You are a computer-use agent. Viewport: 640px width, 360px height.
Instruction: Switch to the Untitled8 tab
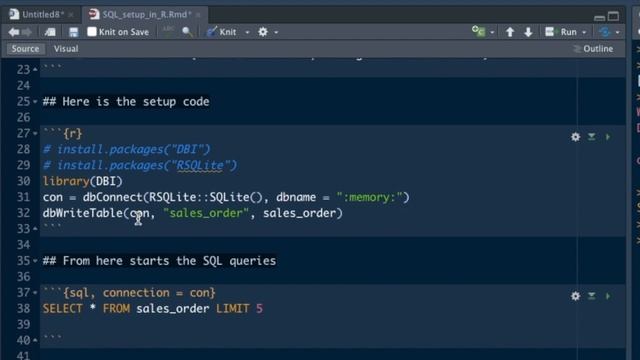point(42,15)
